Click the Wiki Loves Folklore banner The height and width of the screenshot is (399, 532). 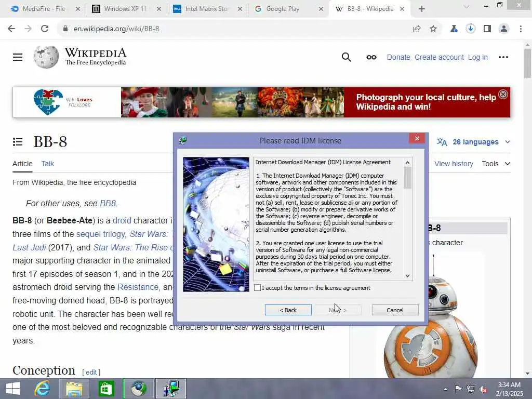(261, 102)
